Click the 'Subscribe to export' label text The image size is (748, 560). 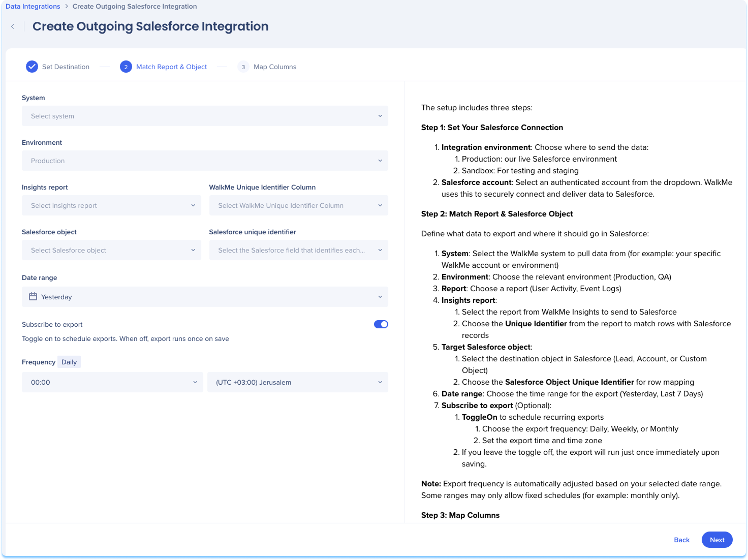(52, 324)
